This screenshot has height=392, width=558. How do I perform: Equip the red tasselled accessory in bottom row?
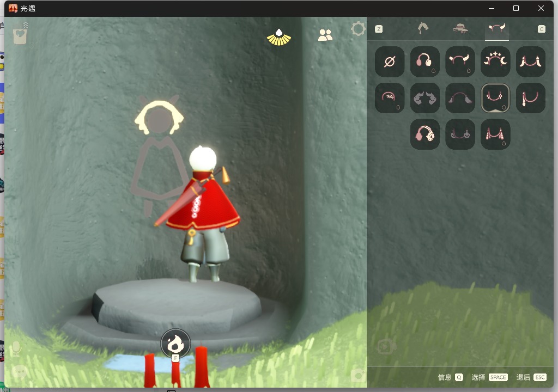pos(495,134)
